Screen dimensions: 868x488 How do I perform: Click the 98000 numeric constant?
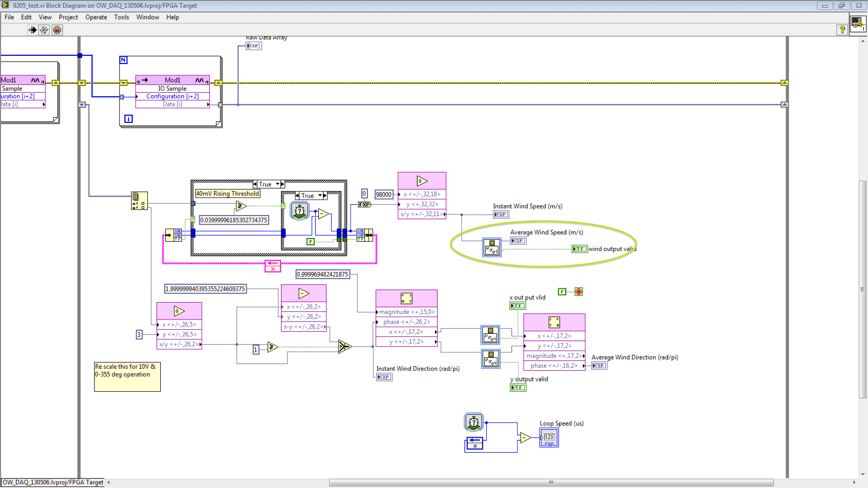coord(384,195)
